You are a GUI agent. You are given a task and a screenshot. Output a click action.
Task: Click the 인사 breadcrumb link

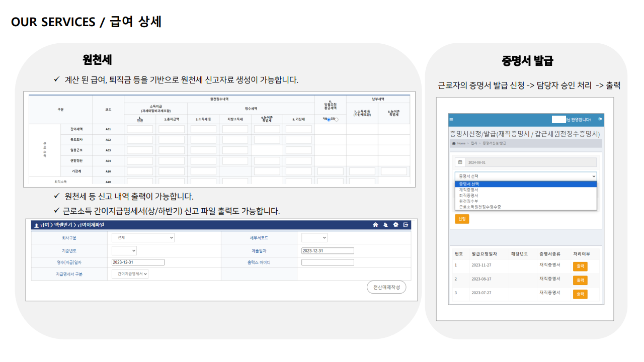[x=474, y=143]
